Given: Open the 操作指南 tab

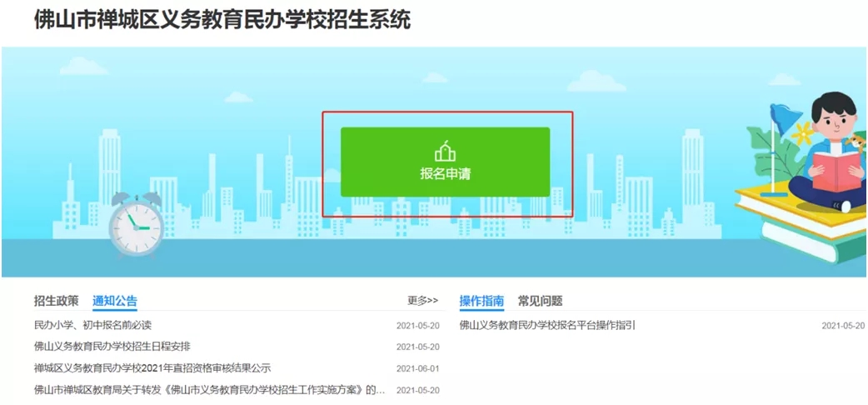Looking at the screenshot, I should coord(481,301).
